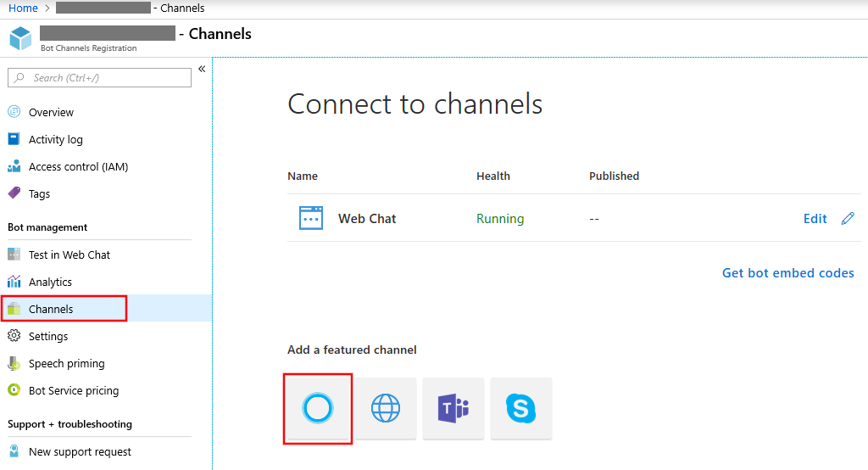The width and height of the screenshot is (868, 470).
Task: Click the Connect to channels heading
Action: (x=415, y=104)
